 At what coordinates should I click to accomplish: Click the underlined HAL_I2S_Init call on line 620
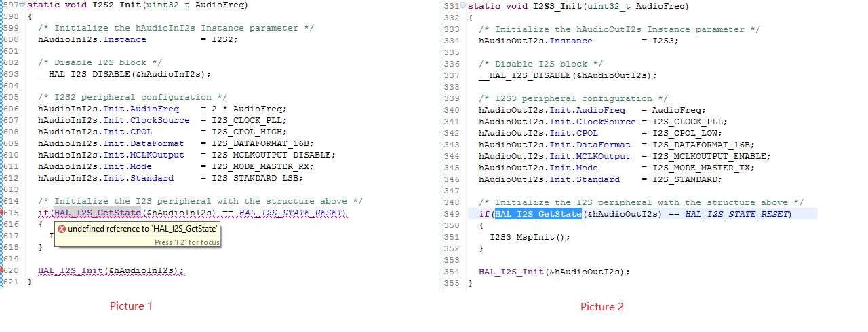[x=71, y=270]
